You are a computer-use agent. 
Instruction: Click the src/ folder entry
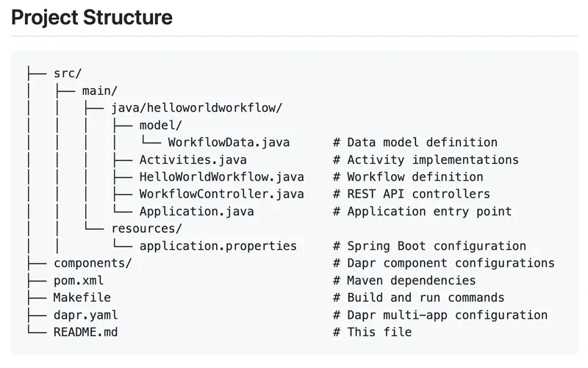[68, 73]
